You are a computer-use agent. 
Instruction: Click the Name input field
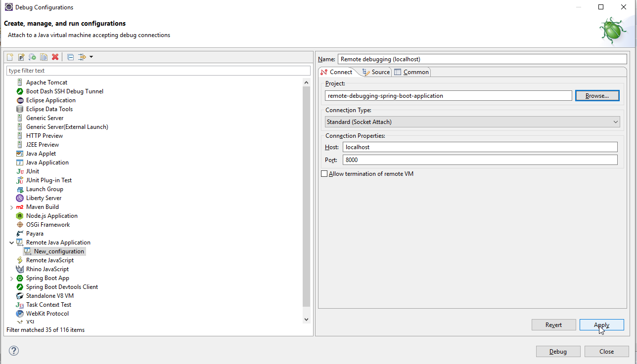pos(482,59)
